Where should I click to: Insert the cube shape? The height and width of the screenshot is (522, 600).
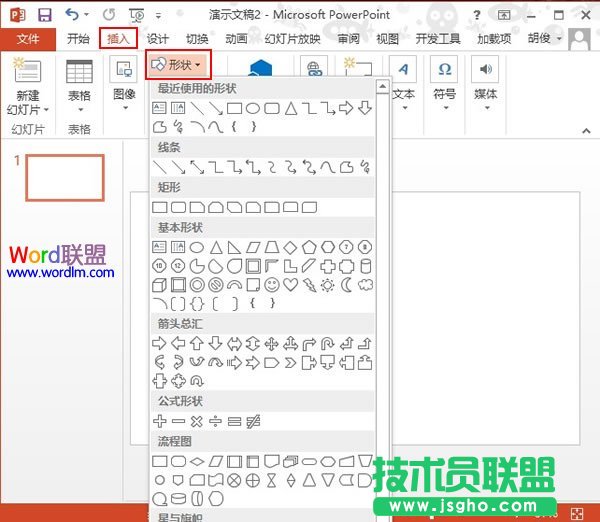tap(159, 285)
